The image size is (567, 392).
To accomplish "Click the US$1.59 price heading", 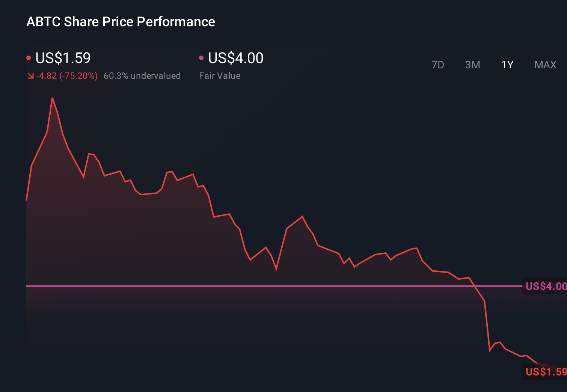I will pos(63,58).
